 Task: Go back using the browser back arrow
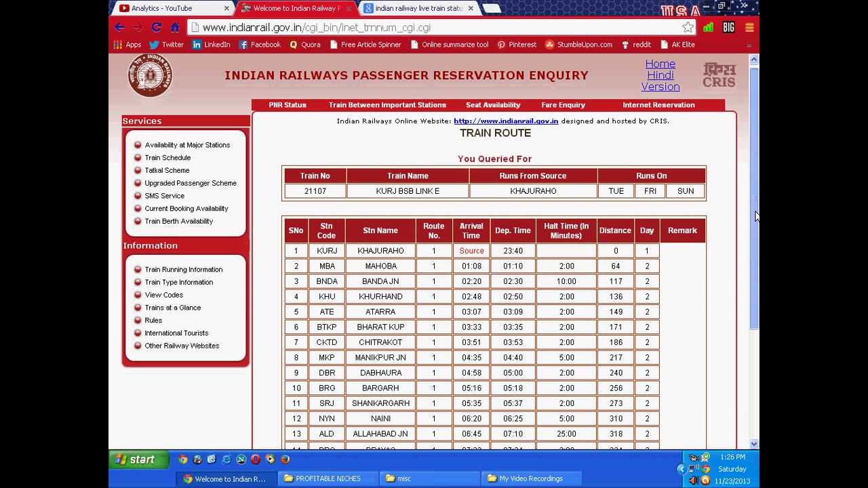119,27
